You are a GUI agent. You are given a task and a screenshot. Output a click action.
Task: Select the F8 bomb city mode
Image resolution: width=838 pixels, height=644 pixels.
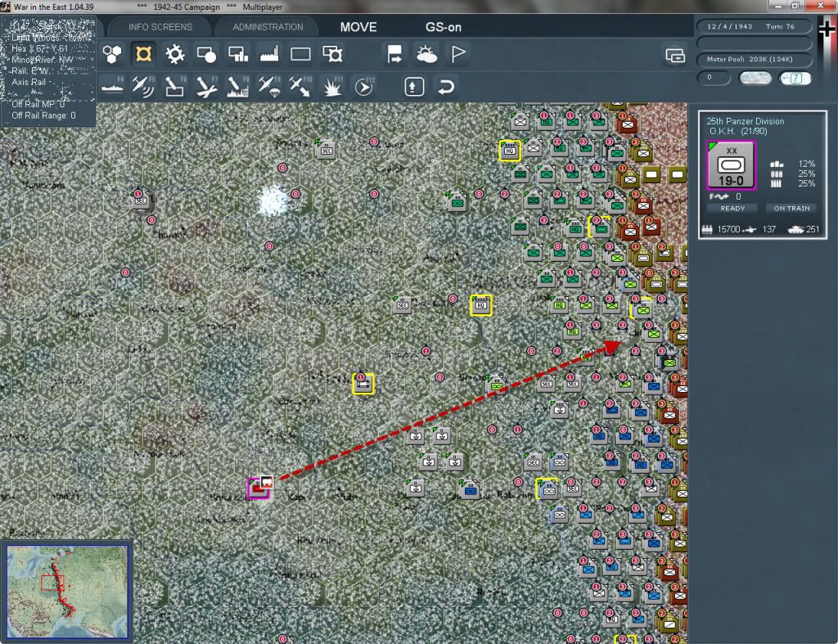238,86
